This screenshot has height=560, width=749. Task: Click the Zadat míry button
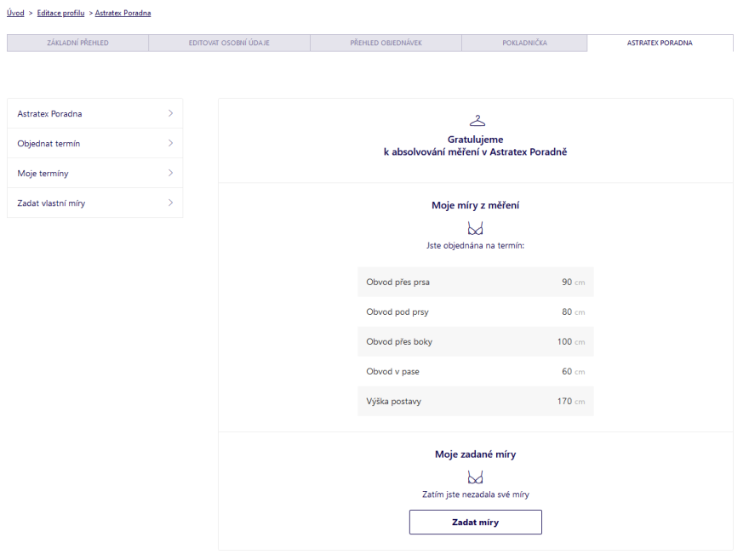coord(475,523)
